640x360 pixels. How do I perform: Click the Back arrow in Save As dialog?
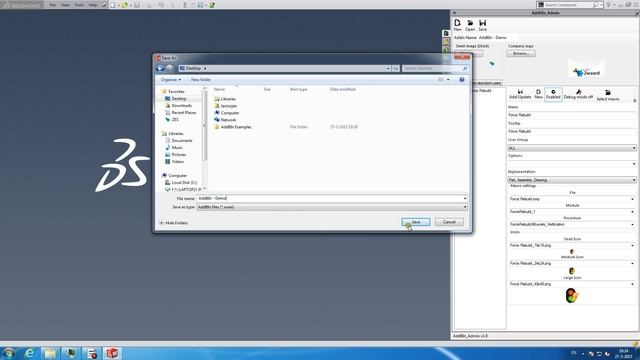(160, 68)
